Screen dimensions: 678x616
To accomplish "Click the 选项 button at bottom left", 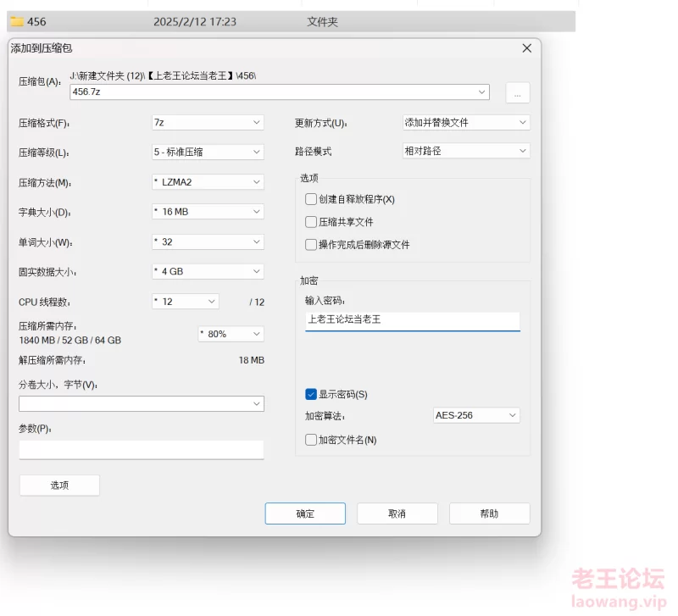I will click(59, 485).
